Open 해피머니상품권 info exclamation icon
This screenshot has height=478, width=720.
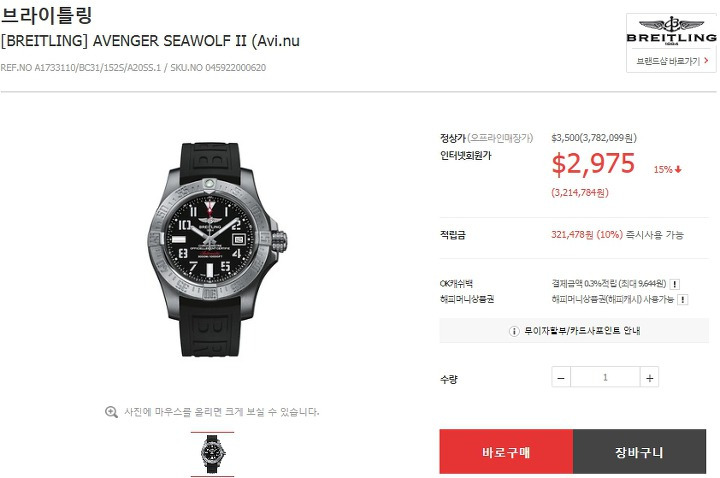click(683, 299)
